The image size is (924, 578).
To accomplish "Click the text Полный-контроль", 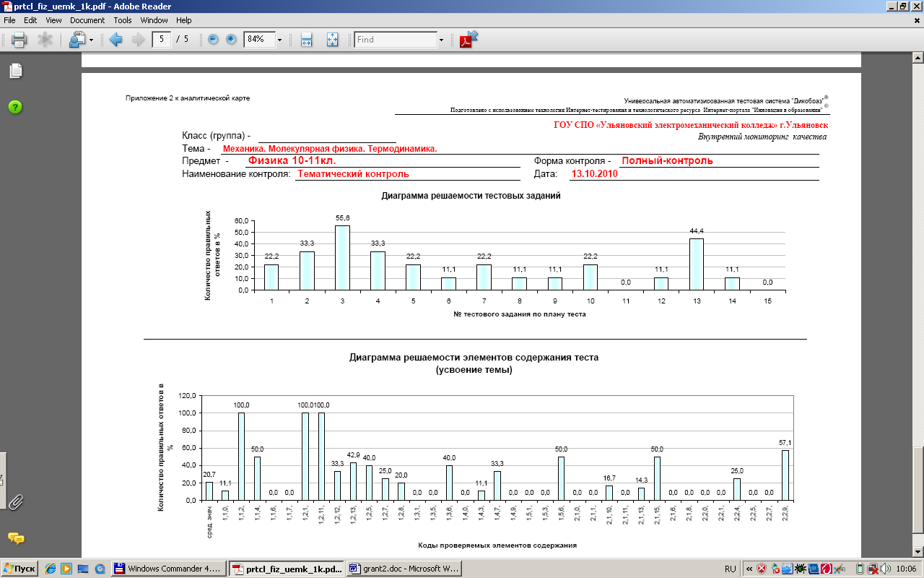I will coord(667,160).
